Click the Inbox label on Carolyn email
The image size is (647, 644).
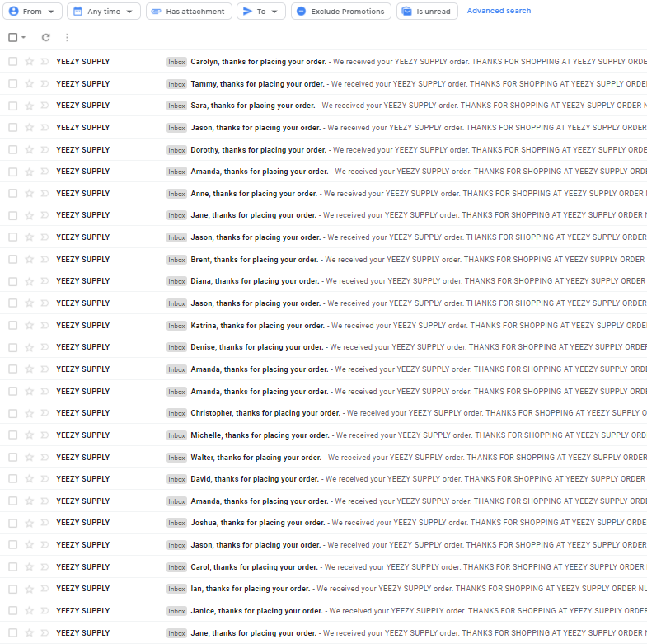pos(176,62)
